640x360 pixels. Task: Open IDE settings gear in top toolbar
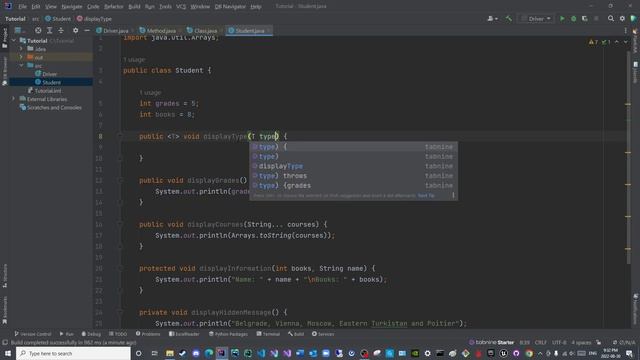click(x=622, y=18)
